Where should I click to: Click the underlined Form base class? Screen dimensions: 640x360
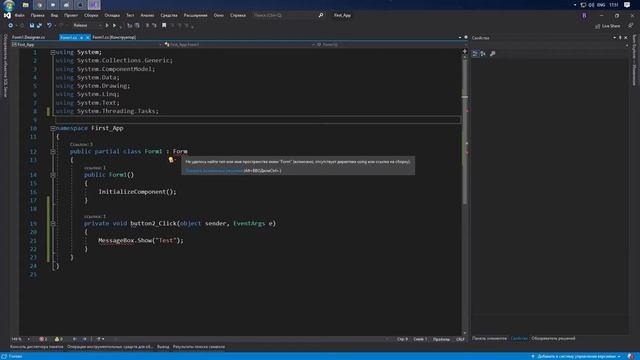[x=180, y=151]
